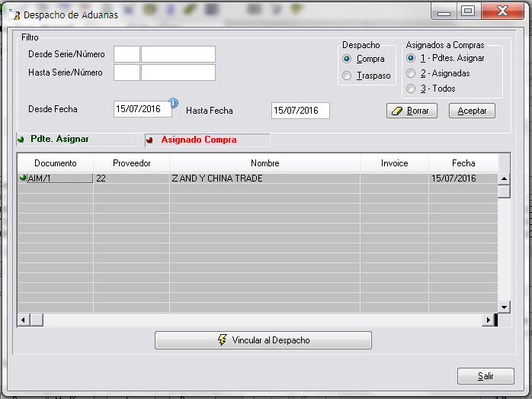Click the Asignado Compra legend label
The width and height of the screenshot is (532, 399).
pos(199,140)
